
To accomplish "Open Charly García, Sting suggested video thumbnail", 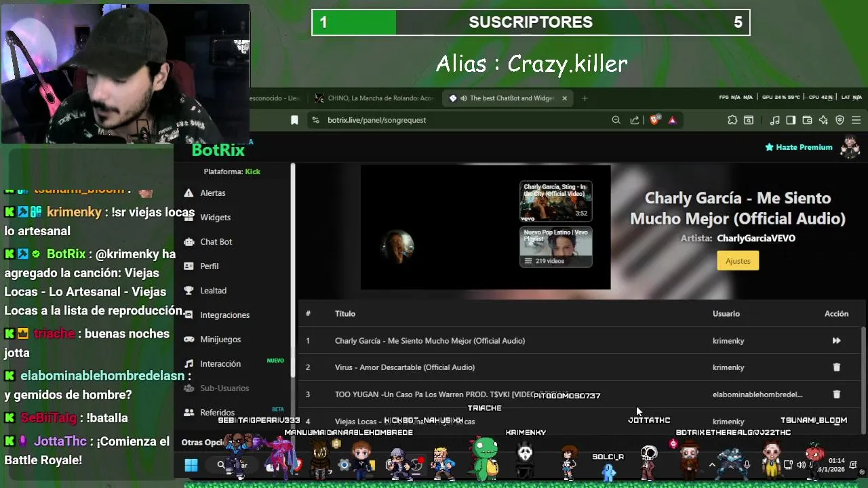I will (x=556, y=201).
